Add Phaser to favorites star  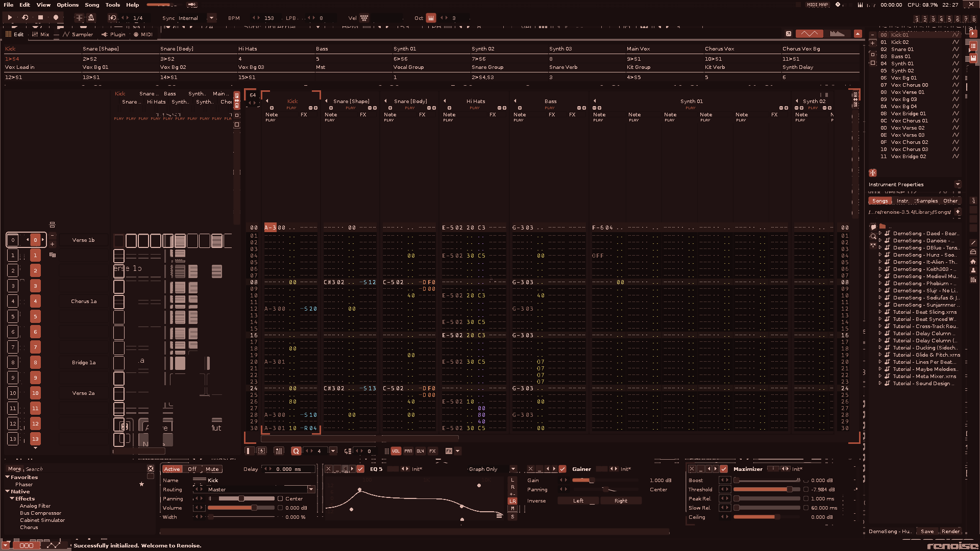pos(141,484)
